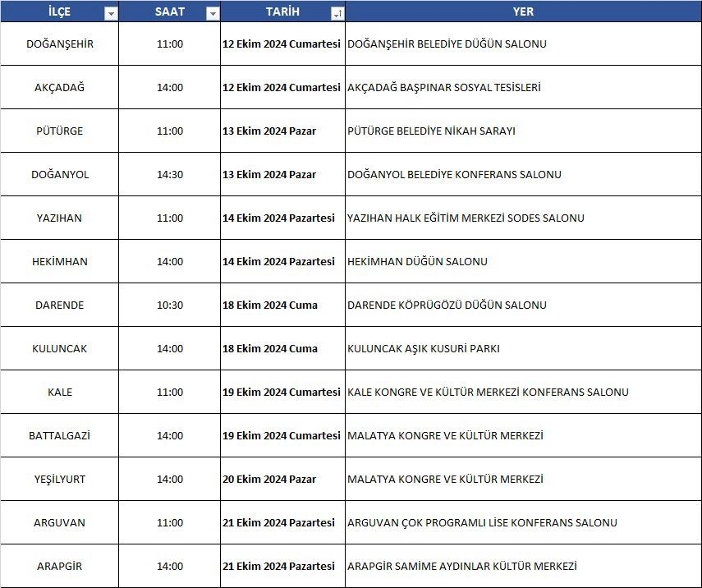Select the DOĞANŞEHİR district cell
The image size is (702, 588).
(x=60, y=44)
